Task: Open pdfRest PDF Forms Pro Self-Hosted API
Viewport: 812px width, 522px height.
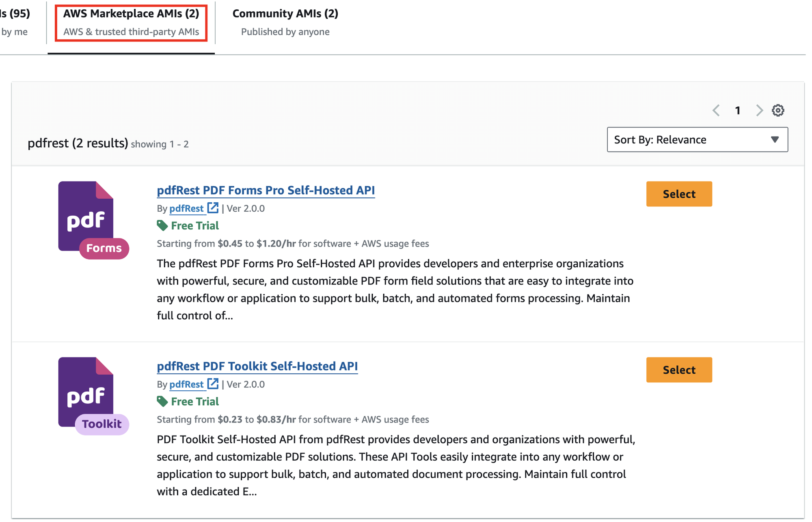Action: pos(266,190)
